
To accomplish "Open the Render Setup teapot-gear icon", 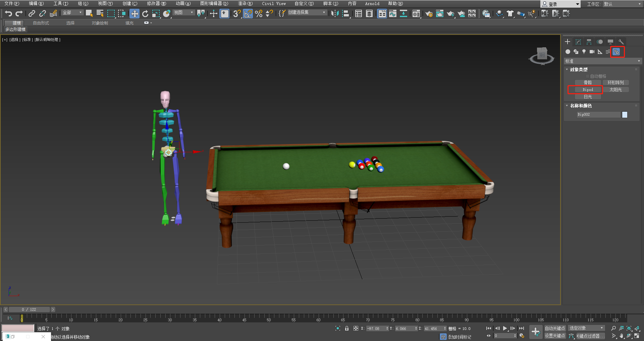I will pyautogui.click(x=429, y=14).
